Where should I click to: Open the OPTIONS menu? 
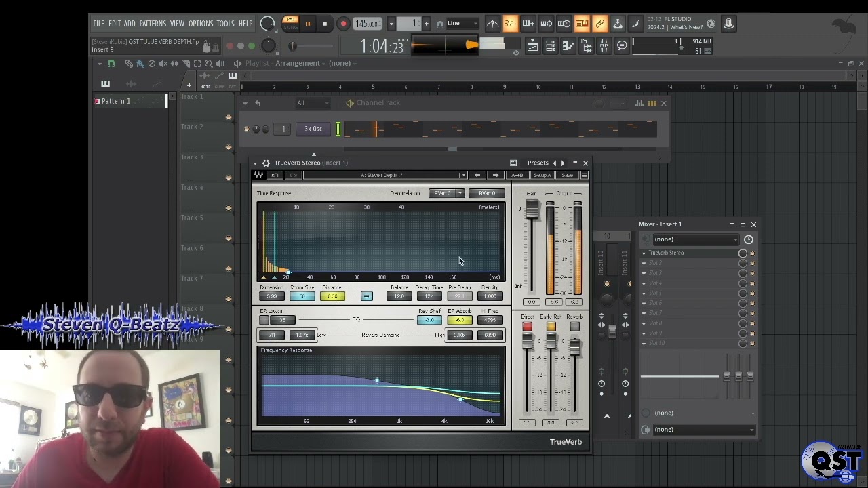(201, 24)
